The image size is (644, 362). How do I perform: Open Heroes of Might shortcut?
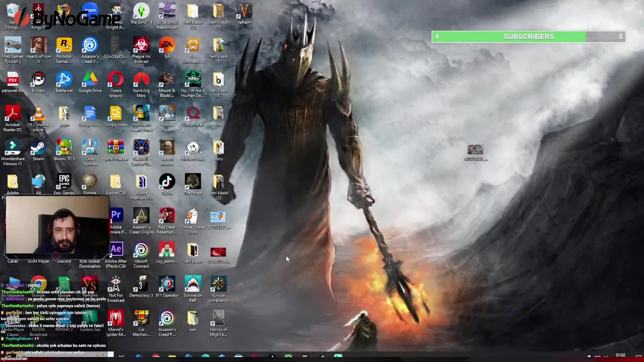218,323
